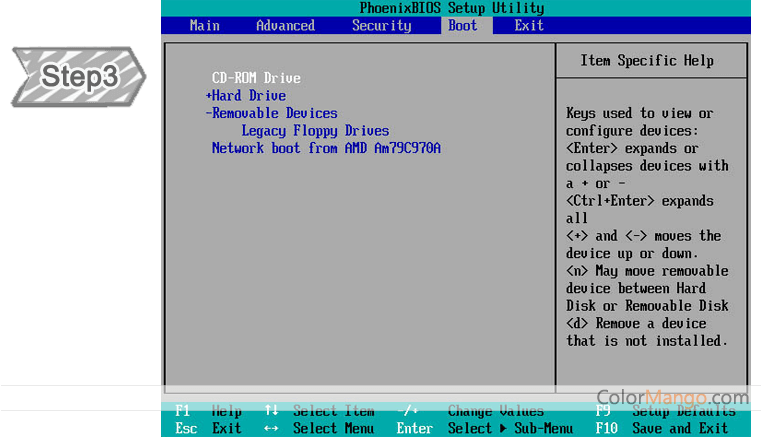Image resolution: width=761 pixels, height=437 pixels.
Task: Select the CD-ROM Drive boot entry
Action: [256, 78]
